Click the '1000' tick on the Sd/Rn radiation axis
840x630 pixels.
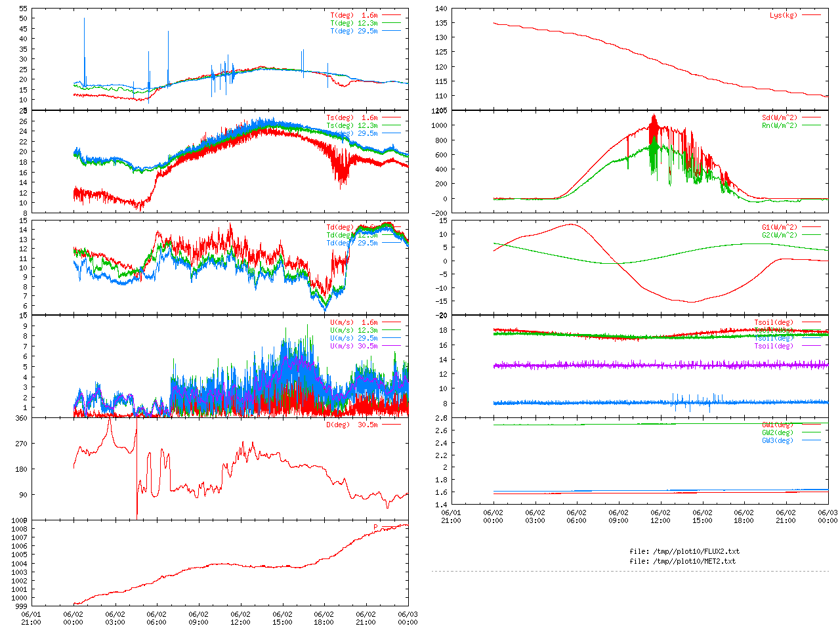439,126
